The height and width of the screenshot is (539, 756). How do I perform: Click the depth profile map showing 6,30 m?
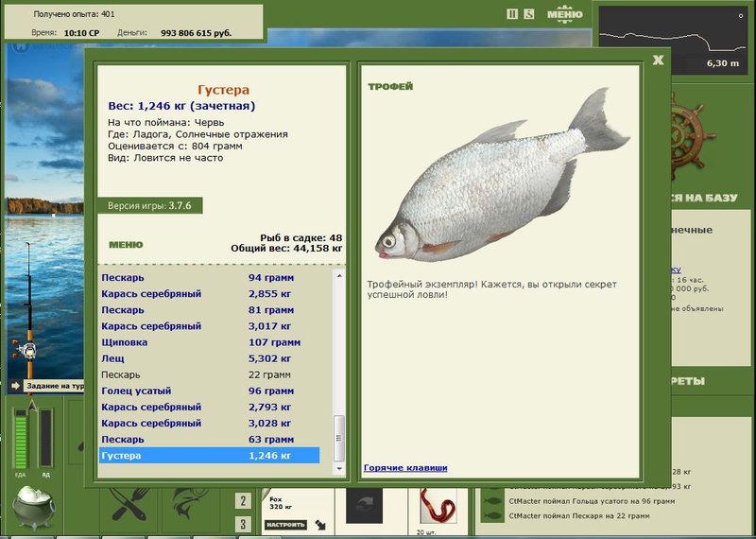click(x=674, y=39)
